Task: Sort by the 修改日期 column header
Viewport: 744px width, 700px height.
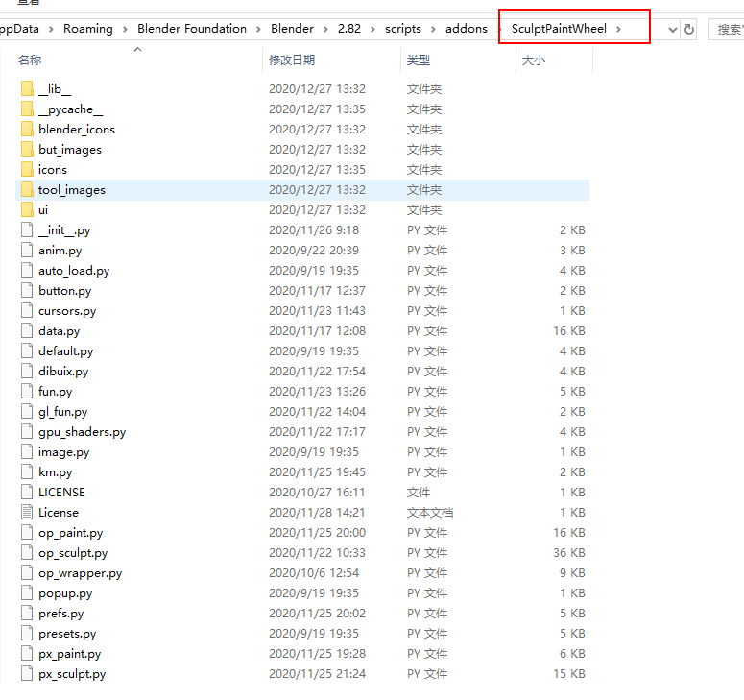Action: pos(292,60)
